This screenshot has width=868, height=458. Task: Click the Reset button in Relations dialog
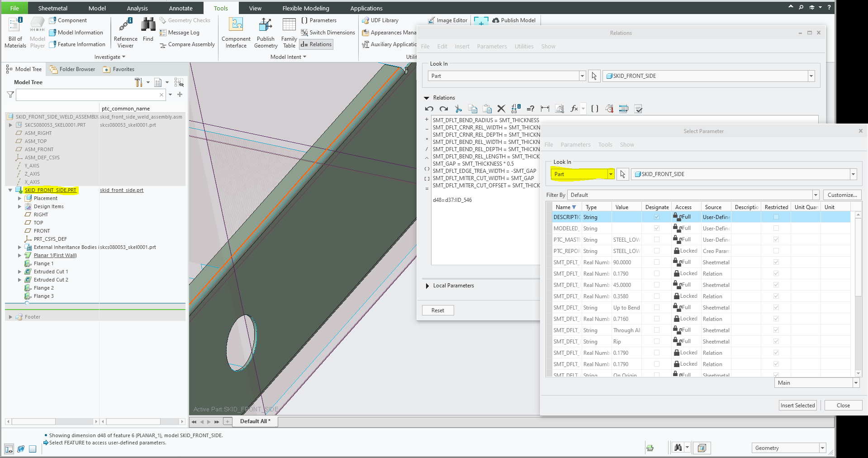point(437,310)
